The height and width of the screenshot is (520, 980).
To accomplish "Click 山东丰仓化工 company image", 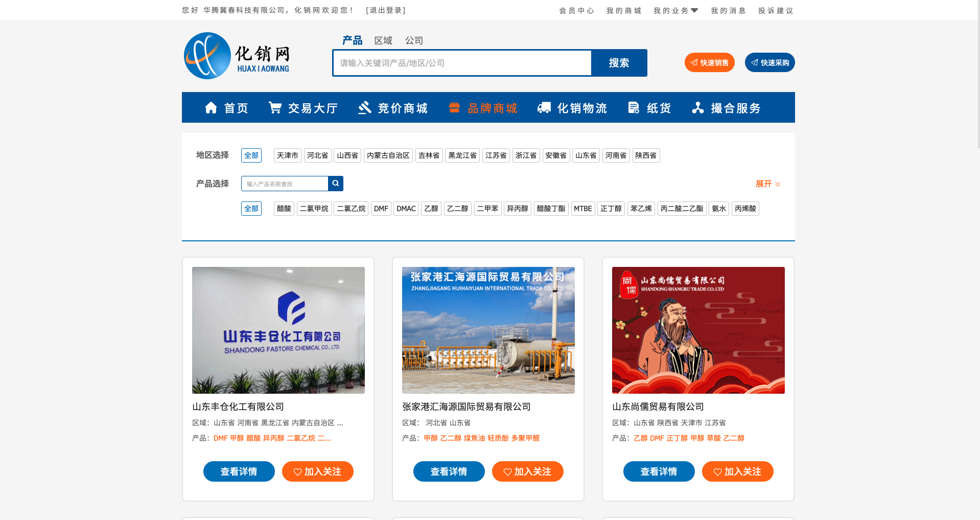I will pos(278,330).
